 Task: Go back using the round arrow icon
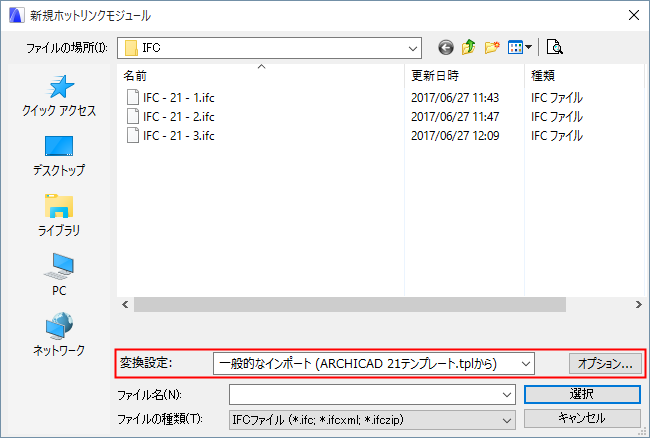[x=446, y=48]
